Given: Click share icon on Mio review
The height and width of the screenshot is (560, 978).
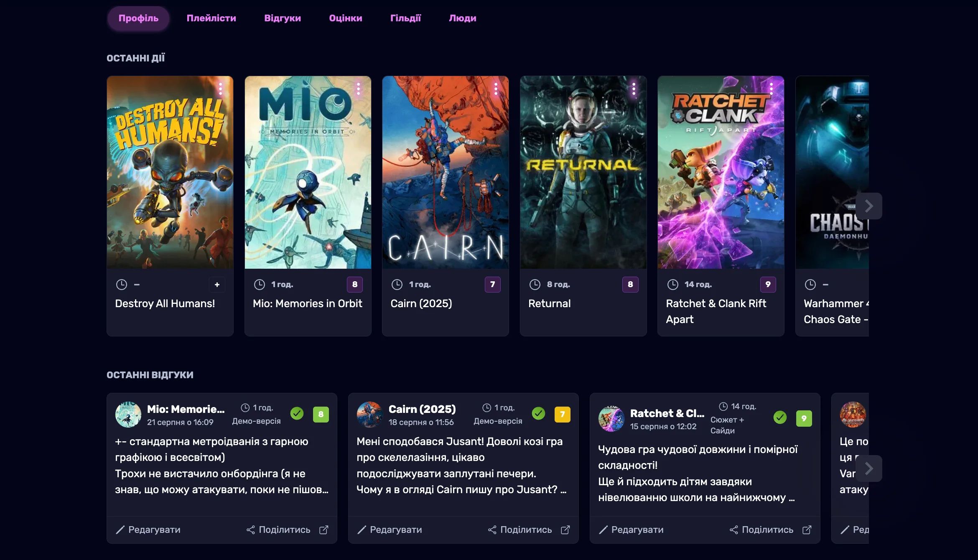Looking at the screenshot, I should click(251, 530).
